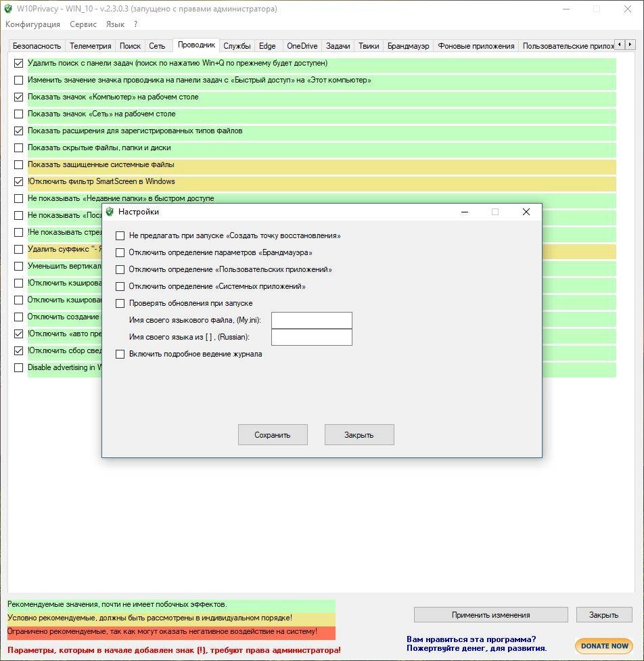Viewport: 644px width, 661px height.
Task: Open the Брандмауэр tab
Action: click(x=408, y=46)
